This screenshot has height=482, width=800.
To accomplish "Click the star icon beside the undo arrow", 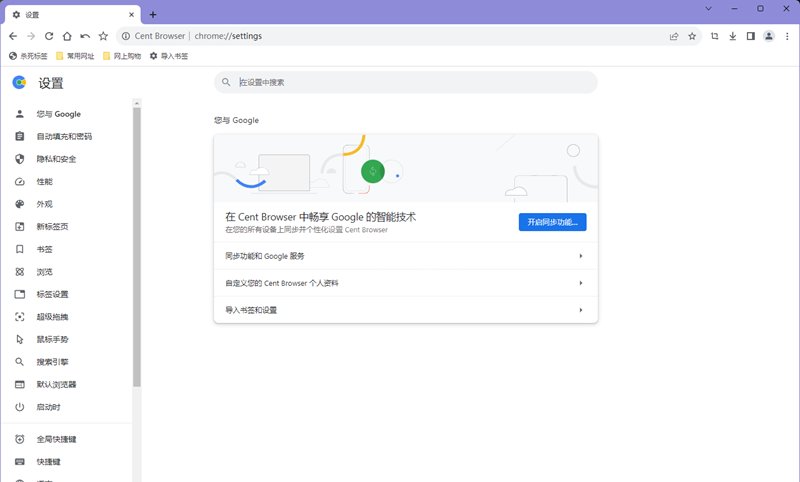I will click(x=103, y=36).
